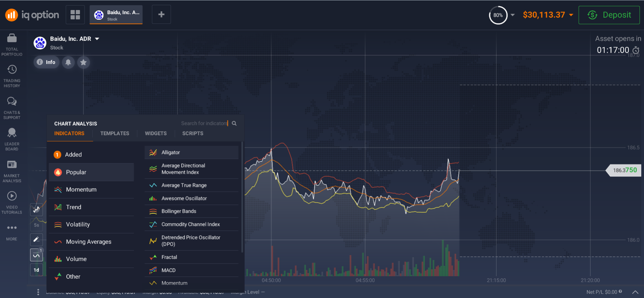644x298 pixels.
Task: Click the Net P/L $0.00 text
Action: [x=602, y=292]
